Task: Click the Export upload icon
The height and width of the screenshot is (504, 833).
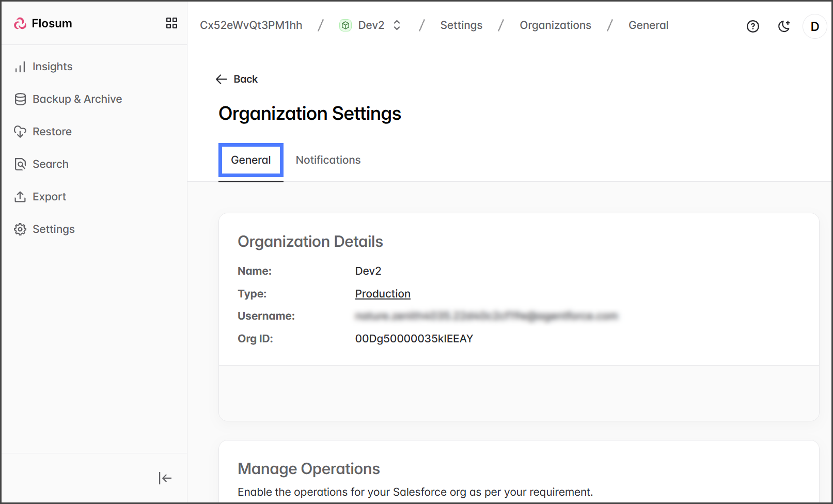Action: tap(20, 197)
